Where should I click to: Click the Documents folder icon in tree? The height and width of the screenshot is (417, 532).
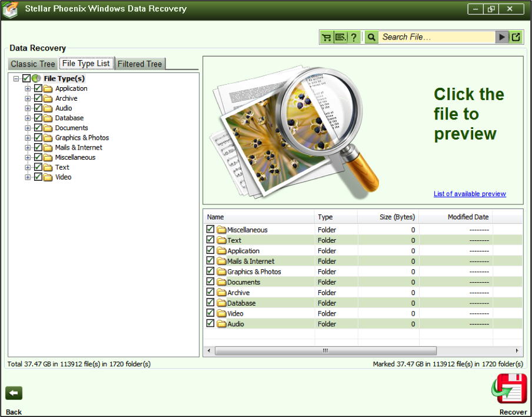coord(48,128)
